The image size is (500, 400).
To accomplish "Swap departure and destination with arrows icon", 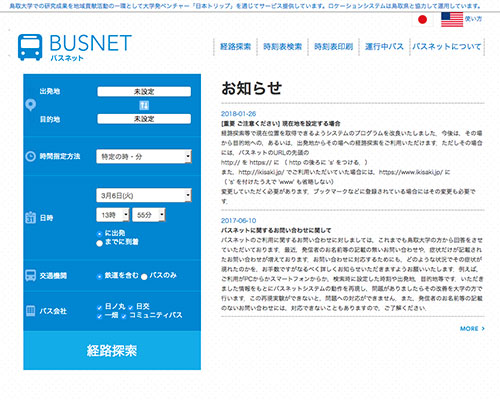I will [144, 105].
